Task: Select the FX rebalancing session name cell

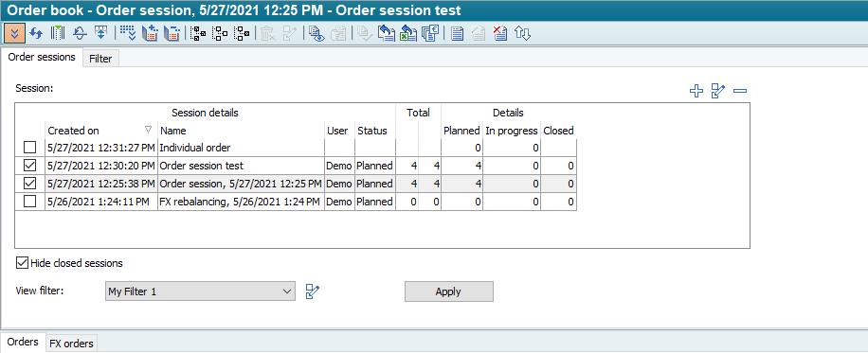Action: (x=241, y=202)
